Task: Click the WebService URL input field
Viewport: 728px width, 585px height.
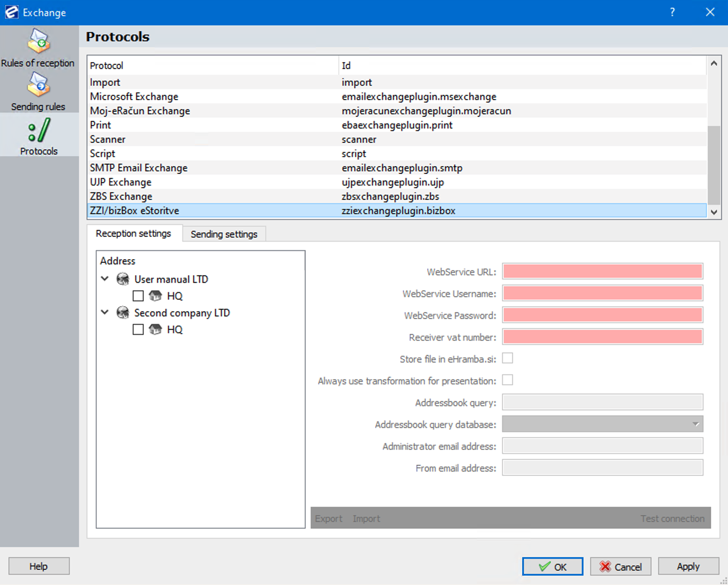Action: click(602, 272)
